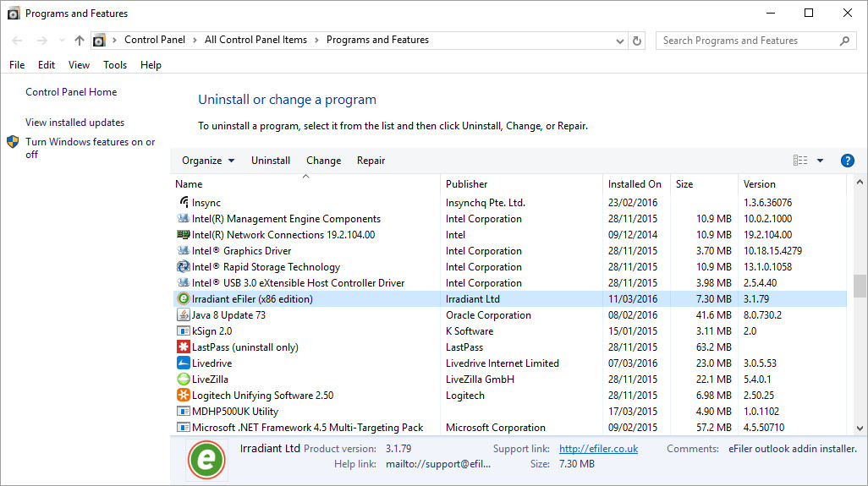The width and height of the screenshot is (868, 486).
Task: Open the recent locations dropdown arrow
Action: tap(62, 41)
